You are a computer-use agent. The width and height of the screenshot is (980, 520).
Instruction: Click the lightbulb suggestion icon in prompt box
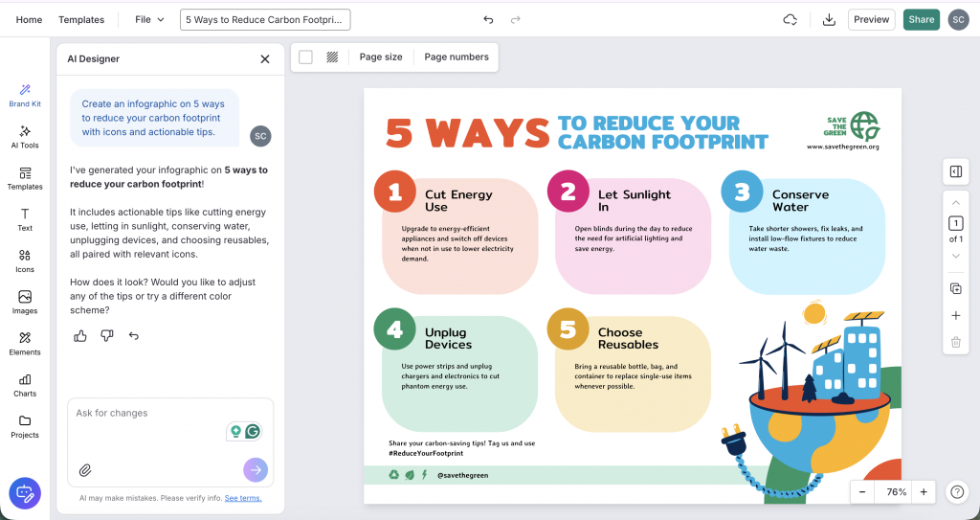click(235, 431)
